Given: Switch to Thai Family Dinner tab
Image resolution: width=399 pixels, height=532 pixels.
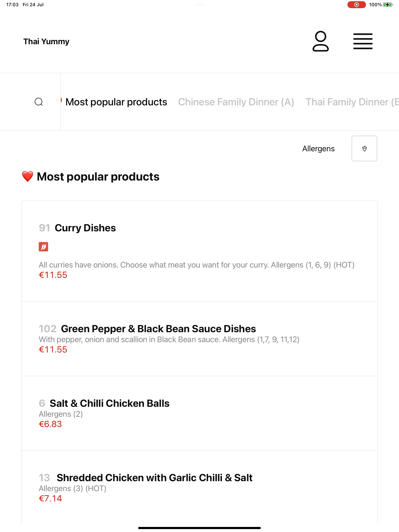Looking at the screenshot, I should pos(352,102).
